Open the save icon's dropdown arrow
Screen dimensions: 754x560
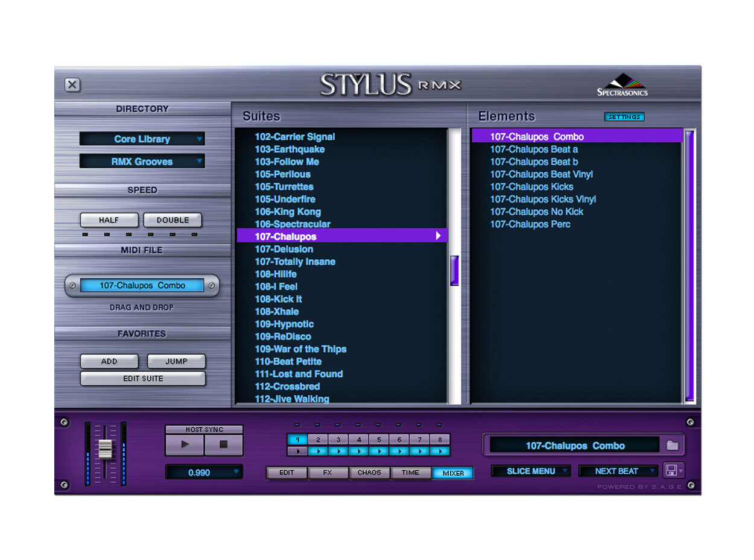point(681,471)
